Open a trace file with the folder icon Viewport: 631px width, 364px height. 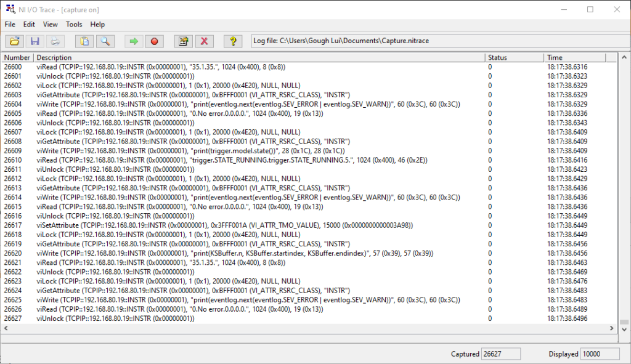tap(15, 41)
